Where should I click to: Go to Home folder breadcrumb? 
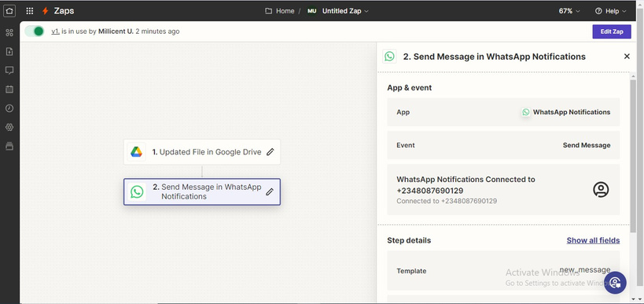(280, 11)
